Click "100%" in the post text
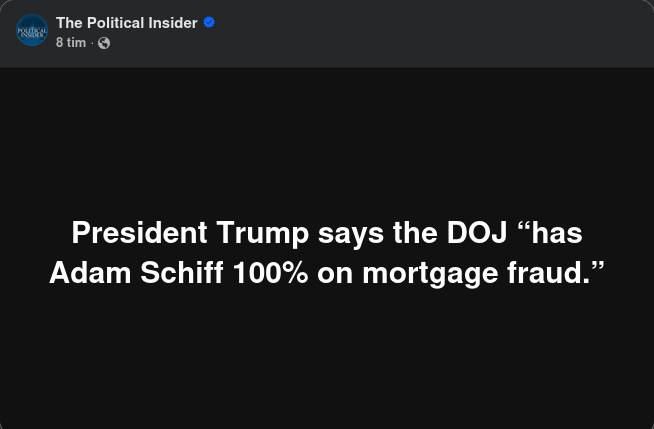Viewport: 654px width, 429px height. (270, 273)
